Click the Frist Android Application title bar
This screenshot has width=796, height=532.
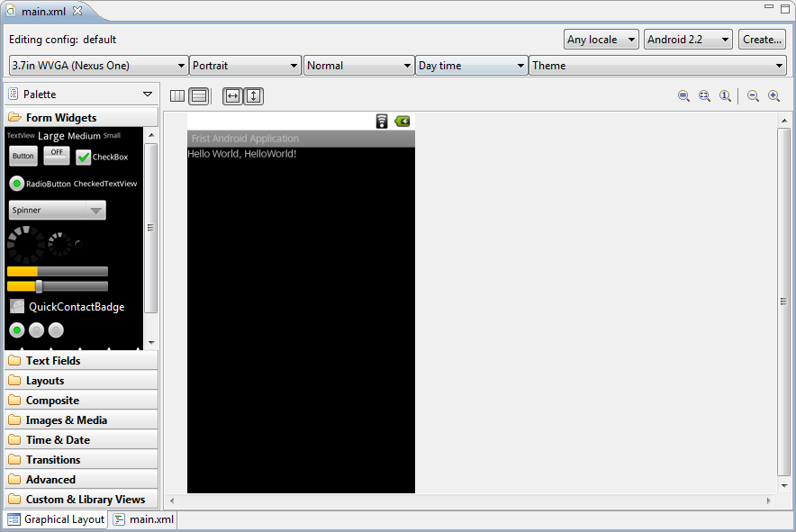(301, 139)
